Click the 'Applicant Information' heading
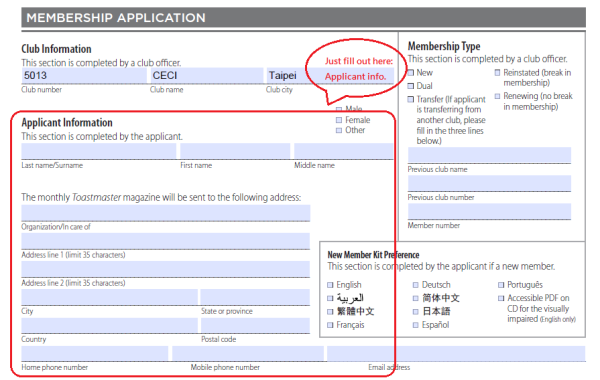Screen dimensions: 600x380 (67, 122)
